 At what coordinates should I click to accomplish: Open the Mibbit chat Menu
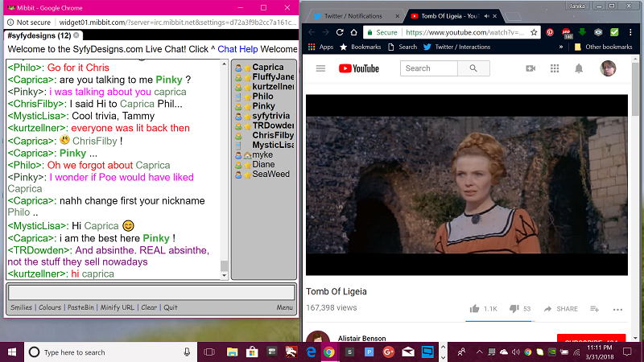(x=284, y=307)
